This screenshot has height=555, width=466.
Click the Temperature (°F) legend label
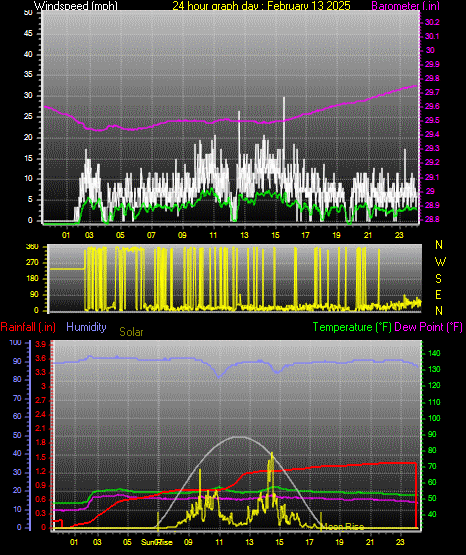(352, 327)
